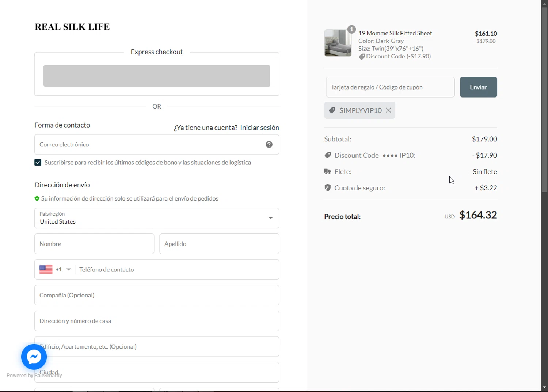Click the Express checkout payment button

coord(157,76)
